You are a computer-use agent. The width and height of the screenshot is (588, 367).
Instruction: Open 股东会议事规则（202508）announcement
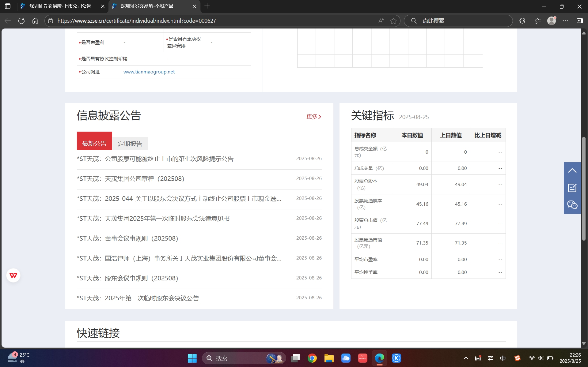pos(127,278)
